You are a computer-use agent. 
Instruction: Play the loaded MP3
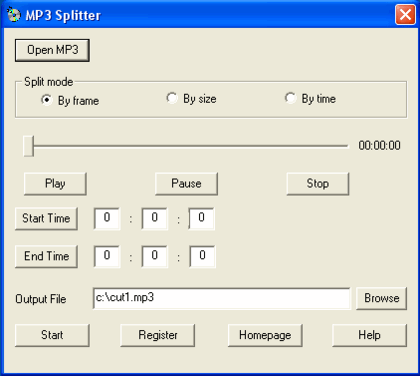[55, 184]
